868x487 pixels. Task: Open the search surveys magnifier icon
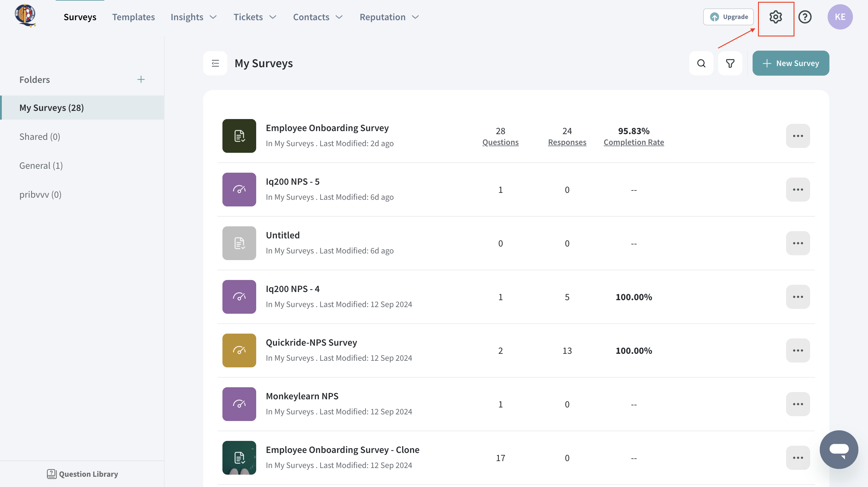pos(701,63)
